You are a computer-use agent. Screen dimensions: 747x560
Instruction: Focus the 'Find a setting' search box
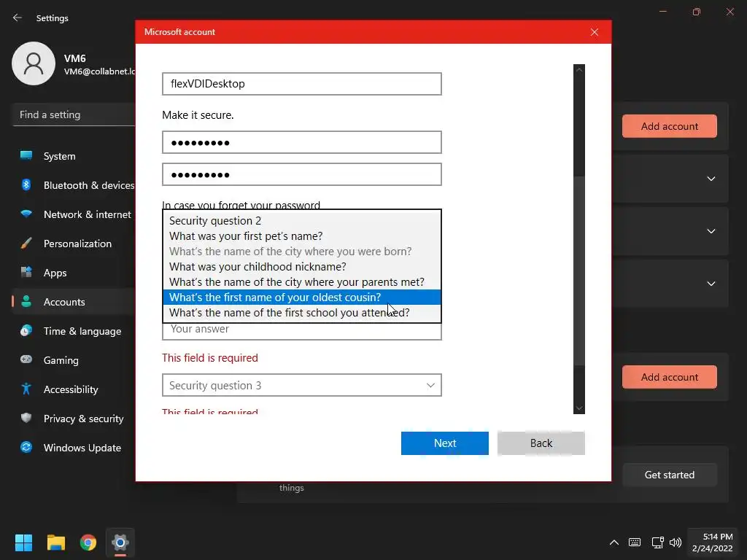74,114
